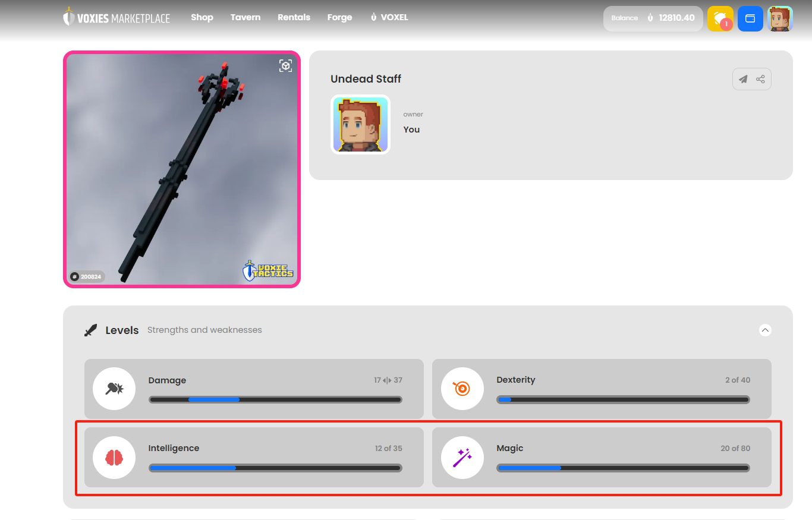Screen dimensions: 812x520
Task: Click the paper plane transfer icon
Action: 743,79
